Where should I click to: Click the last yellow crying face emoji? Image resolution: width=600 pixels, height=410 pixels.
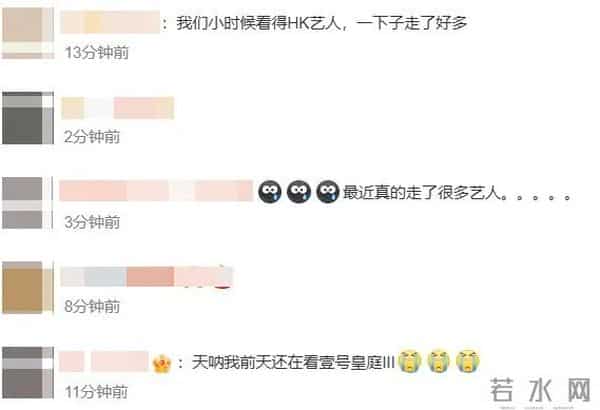[x=468, y=361]
